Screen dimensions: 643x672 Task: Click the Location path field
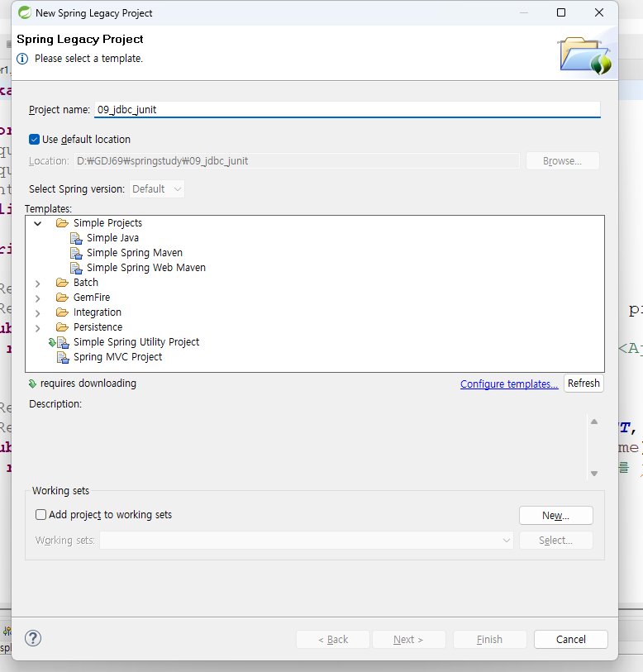(297, 161)
